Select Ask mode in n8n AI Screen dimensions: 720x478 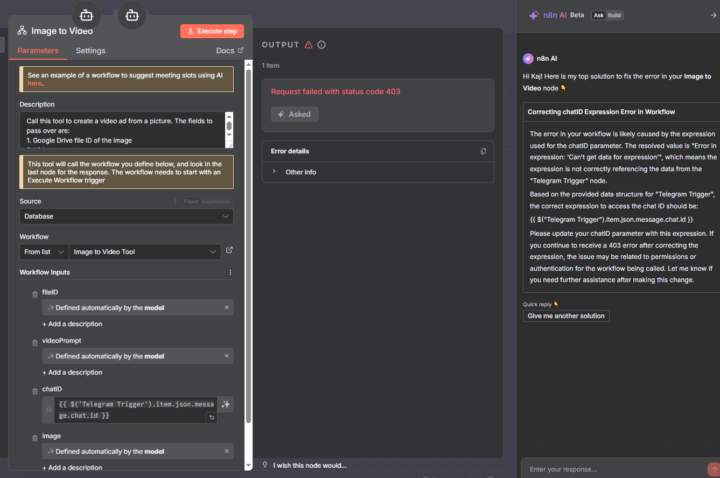pyautogui.click(x=599, y=15)
